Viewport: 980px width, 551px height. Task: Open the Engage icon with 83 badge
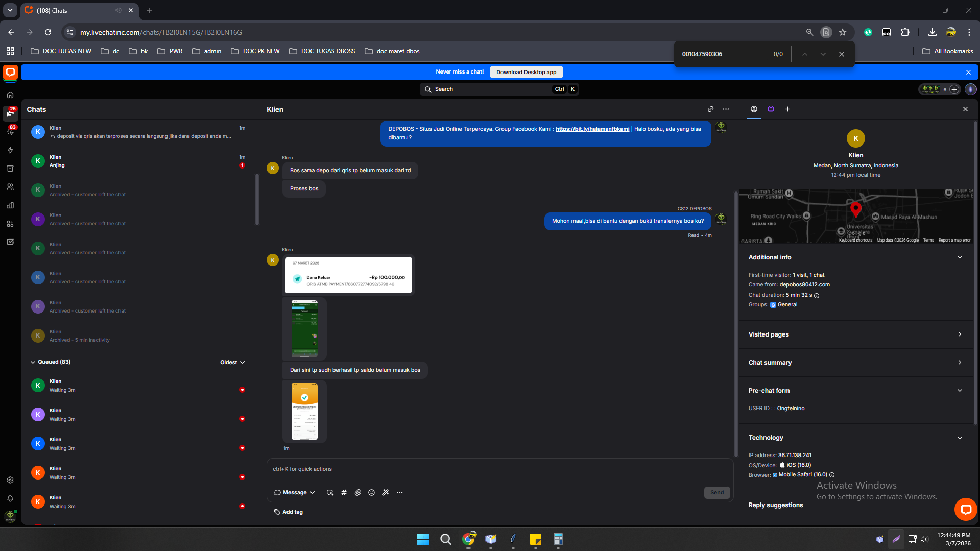(10, 132)
